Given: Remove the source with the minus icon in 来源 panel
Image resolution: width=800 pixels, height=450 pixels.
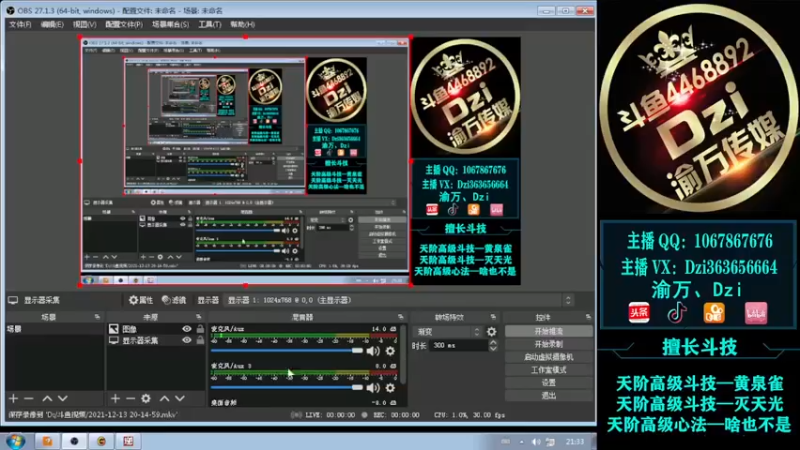Looking at the screenshot, I should click(131, 398).
